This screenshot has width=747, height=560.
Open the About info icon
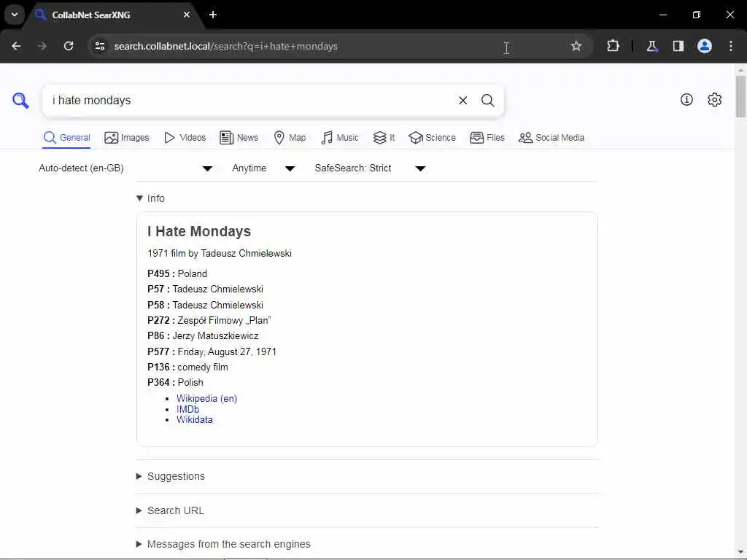click(686, 99)
